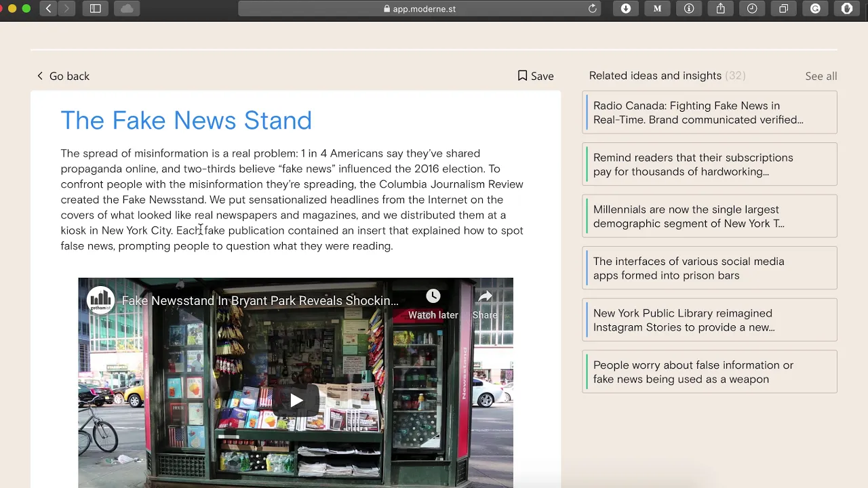
Task: Open the New York Public Library Instagram card
Action: pos(709,320)
